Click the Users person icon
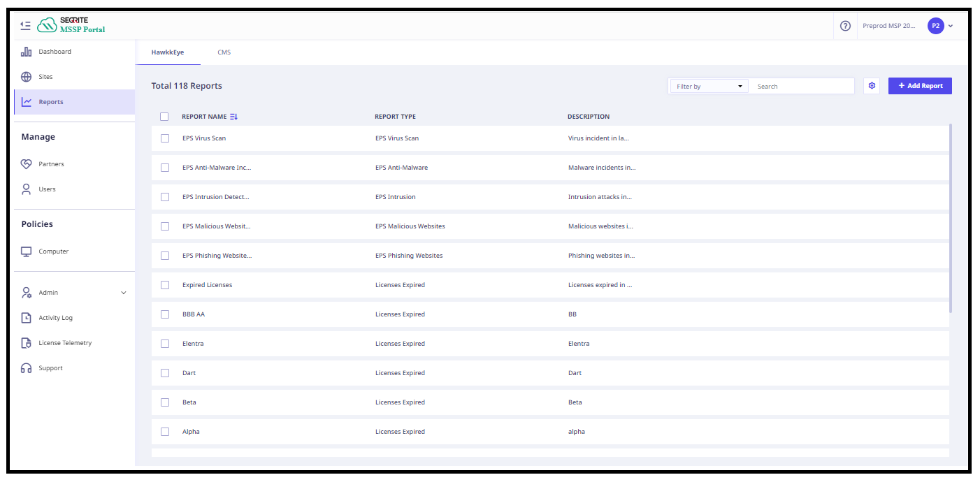980x482 pixels. [27, 189]
